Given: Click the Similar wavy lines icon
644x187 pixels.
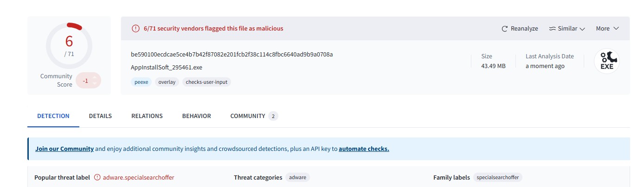Looking at the screenshot, I should 552,29.
